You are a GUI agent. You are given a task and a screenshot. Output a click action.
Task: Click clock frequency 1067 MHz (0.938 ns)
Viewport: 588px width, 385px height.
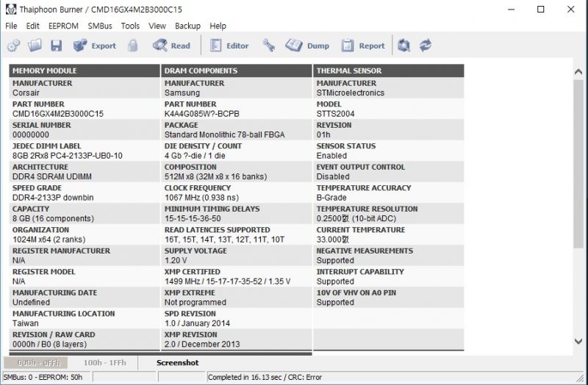point(201,198)
